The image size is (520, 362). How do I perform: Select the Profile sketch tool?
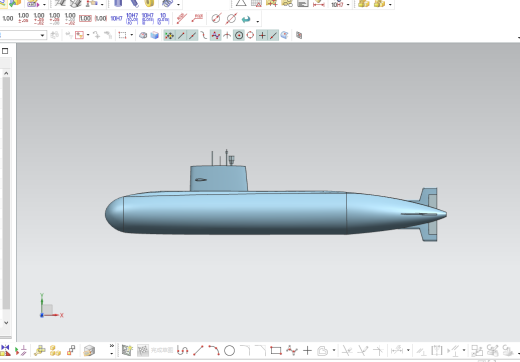[x=182, y=351]
